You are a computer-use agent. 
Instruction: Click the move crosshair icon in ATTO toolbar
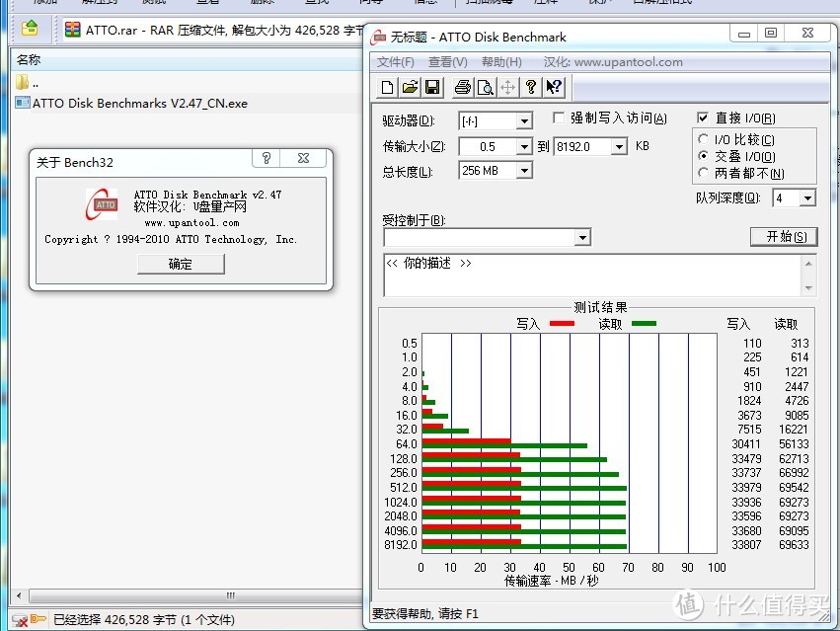508,87
